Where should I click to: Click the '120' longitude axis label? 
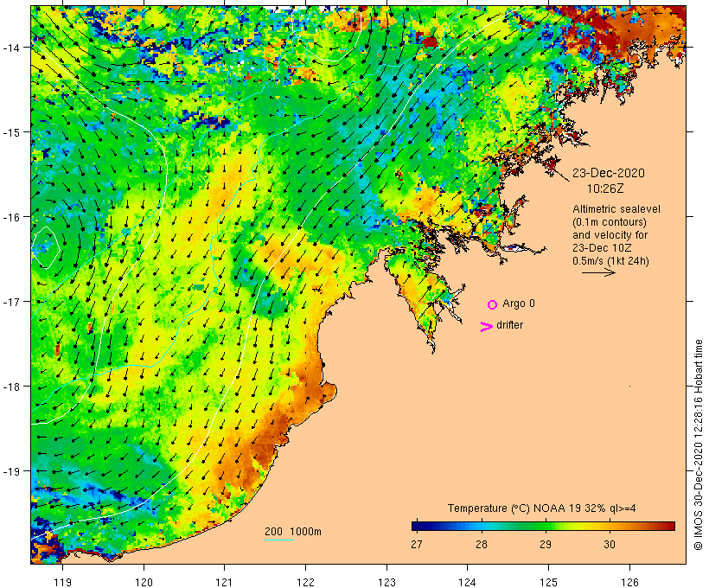click(x=144, y=582)
